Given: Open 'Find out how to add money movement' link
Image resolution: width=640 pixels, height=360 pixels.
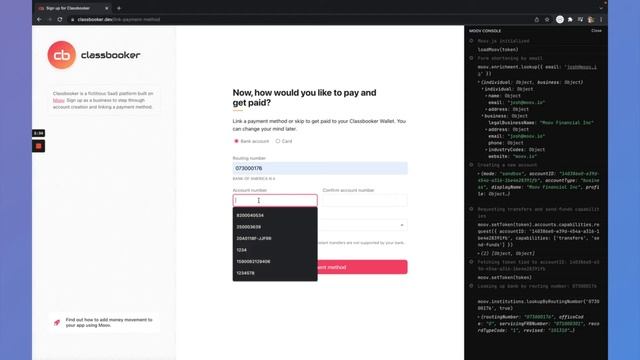Looking at the screenshot, I should (109, 322).
